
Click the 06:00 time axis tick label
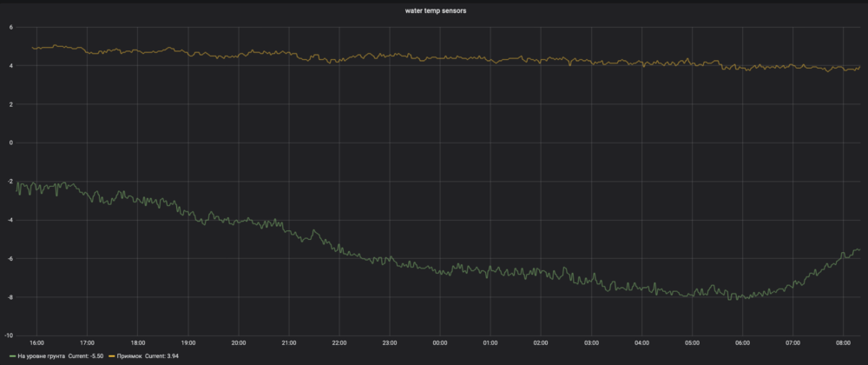[742, 342]
